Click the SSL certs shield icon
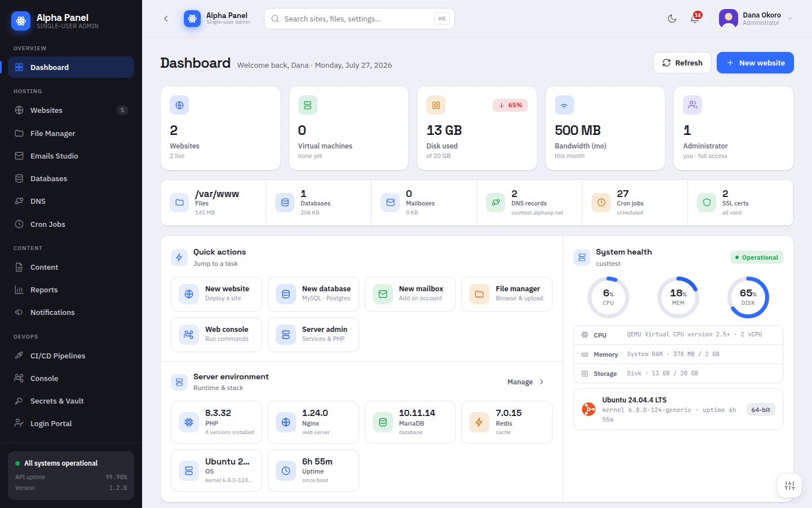Screen dimensions: 812x508 [707, 203]
